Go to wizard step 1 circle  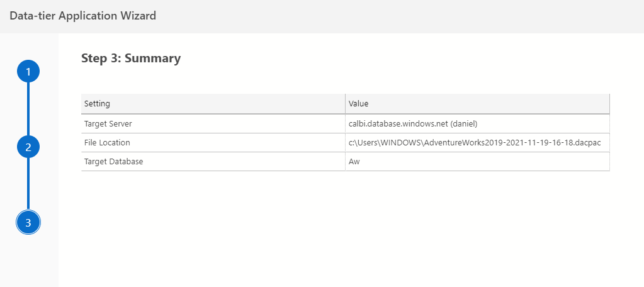point(28,72)
